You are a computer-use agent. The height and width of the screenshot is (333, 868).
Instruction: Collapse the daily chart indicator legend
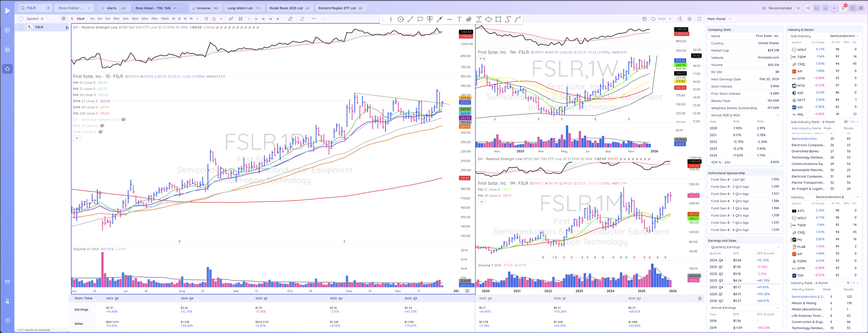(77, 138)
